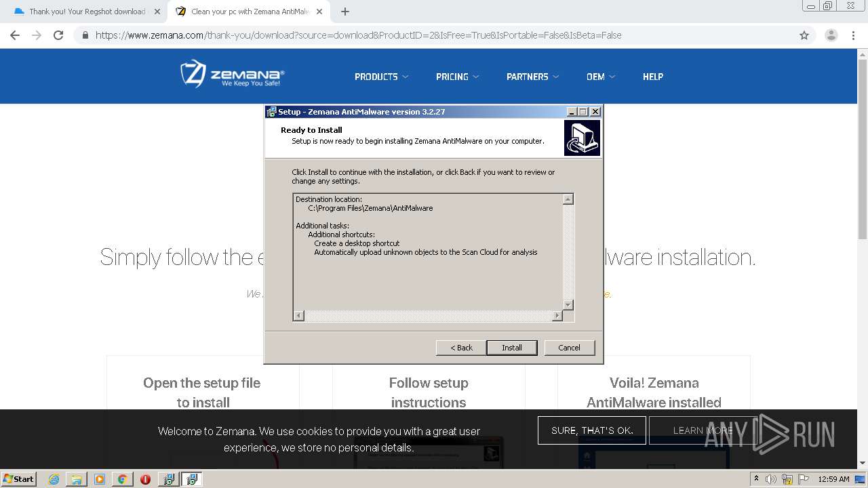Click the browser back arrow
Viewport: 868px width, 488px height.
point(15,35)
